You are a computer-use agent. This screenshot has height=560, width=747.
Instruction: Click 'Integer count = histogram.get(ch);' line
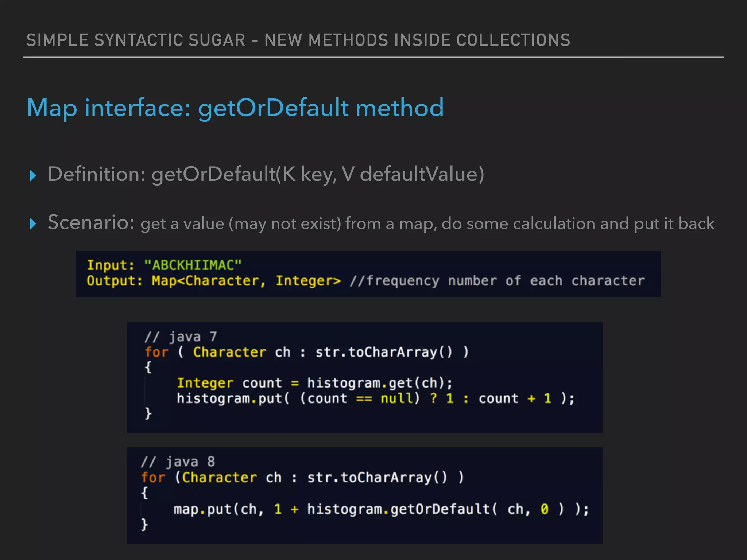[314, 383]
